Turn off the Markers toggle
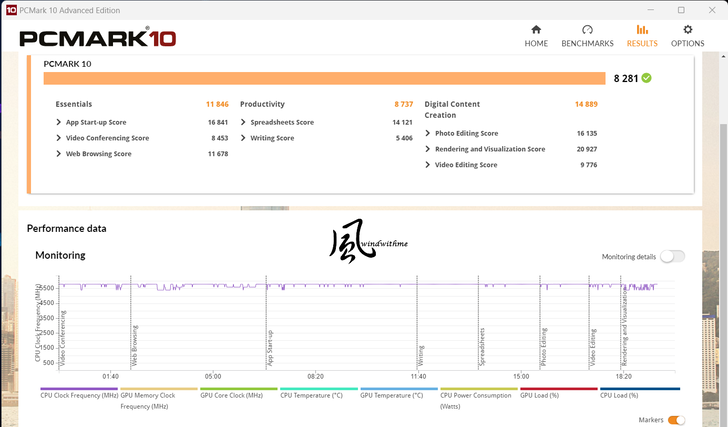 [x=676, y=420]
